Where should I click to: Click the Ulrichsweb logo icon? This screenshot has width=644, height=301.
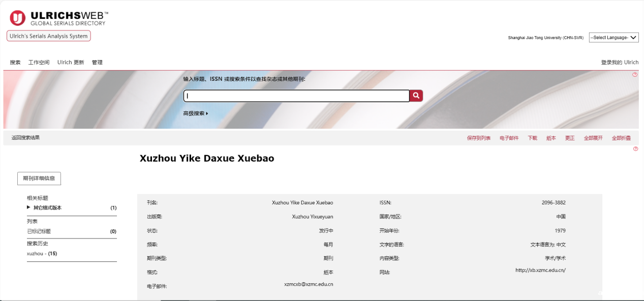pyautogui.click(x=17, y=18)
